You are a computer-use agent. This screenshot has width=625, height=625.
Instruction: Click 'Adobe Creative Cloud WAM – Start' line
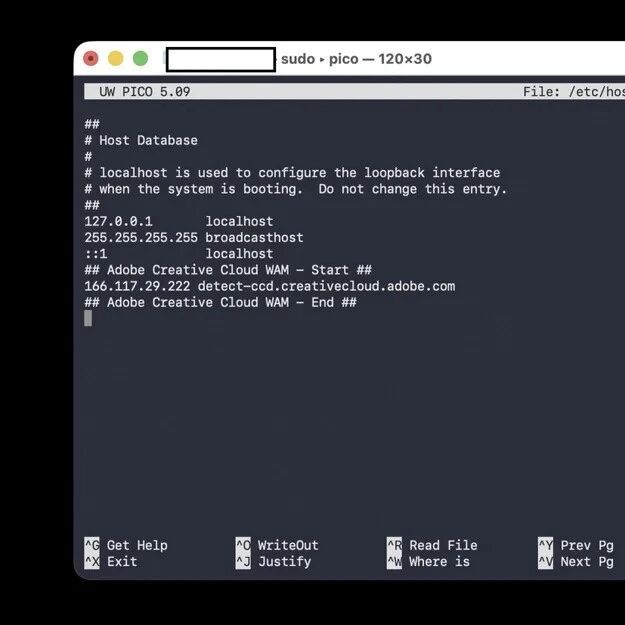tap(228, 270)
